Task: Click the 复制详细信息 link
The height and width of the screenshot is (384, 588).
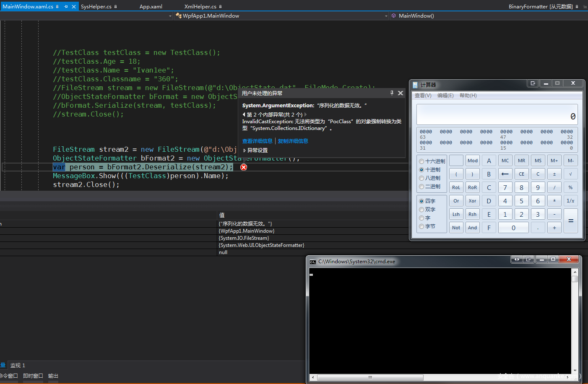Action: 293,141
